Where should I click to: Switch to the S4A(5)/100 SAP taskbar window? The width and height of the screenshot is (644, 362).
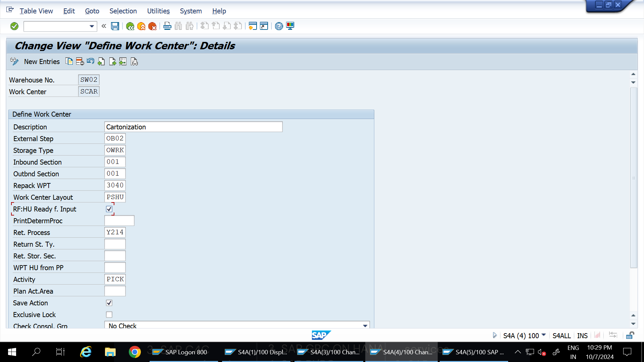pyautogui.click(x=474, y=352)
